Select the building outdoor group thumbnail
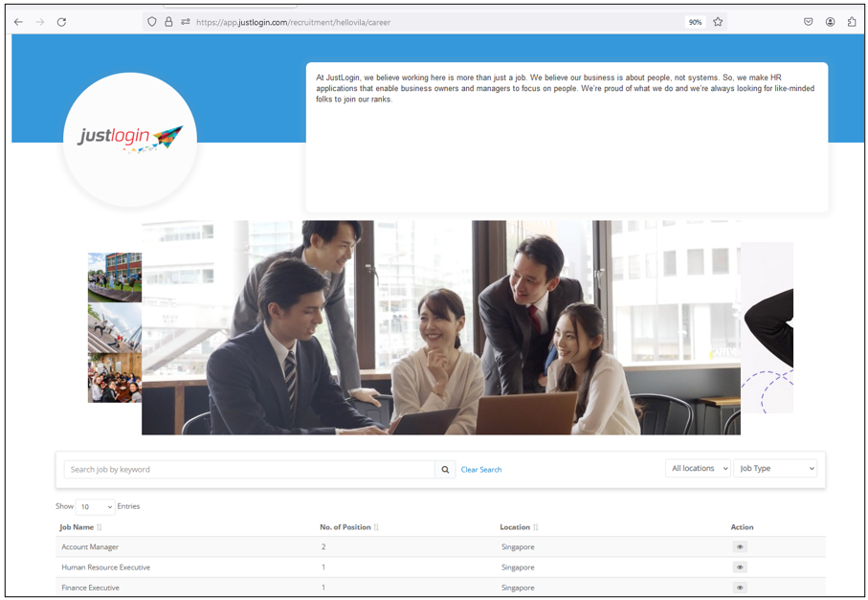The width and height of the screenshot is (868, 600). (x=115, y=278)
